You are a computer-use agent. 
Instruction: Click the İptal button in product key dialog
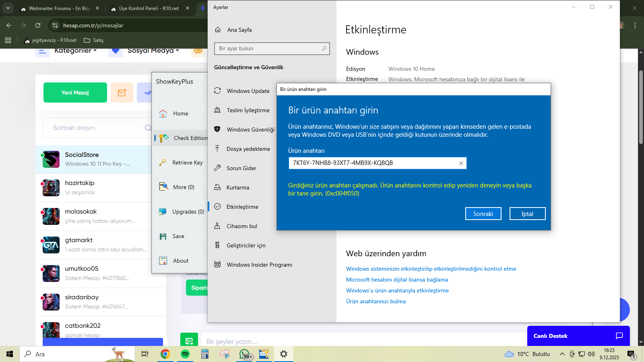point(528,214)
